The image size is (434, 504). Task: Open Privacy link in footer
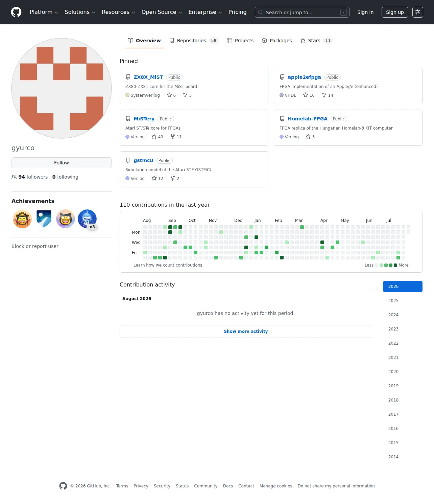[x=141, y=486]
